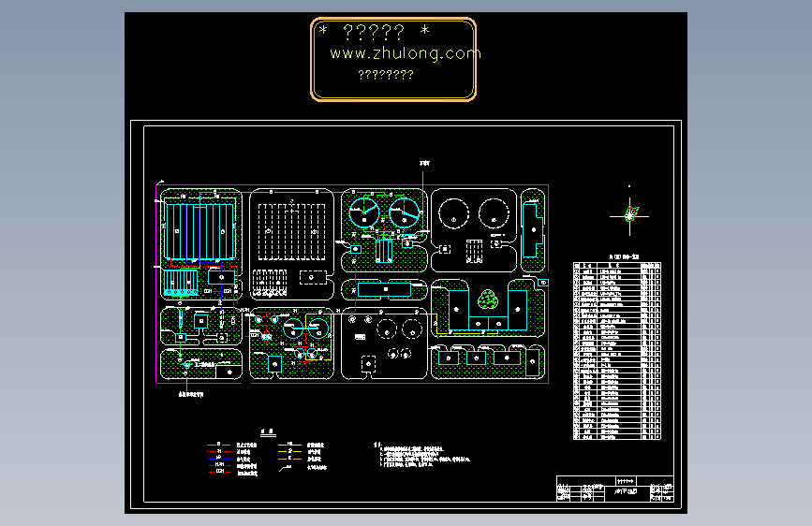Select the large cyan striped aeration basin
The width and height of the screenshot is (812, 526).
[199, 231]
